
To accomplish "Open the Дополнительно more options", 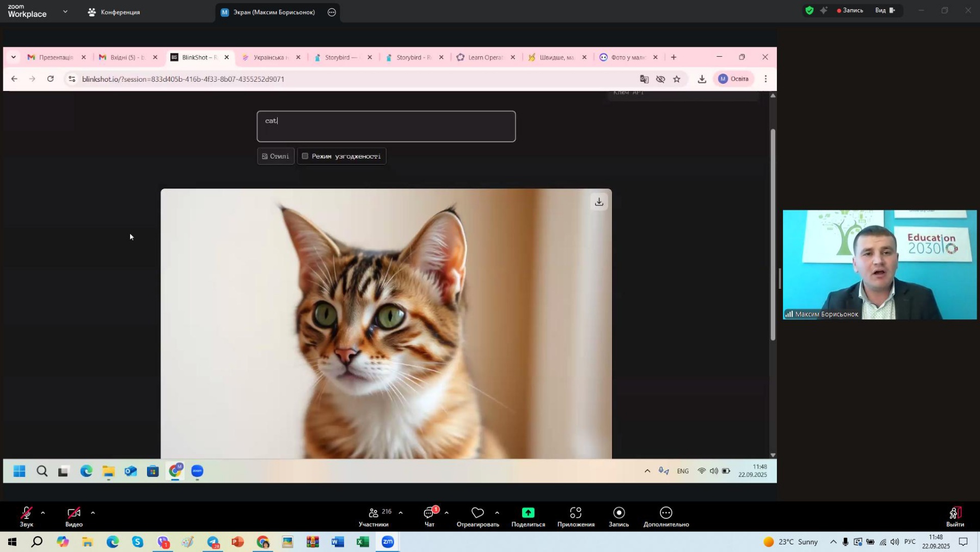I will point(666,517).
